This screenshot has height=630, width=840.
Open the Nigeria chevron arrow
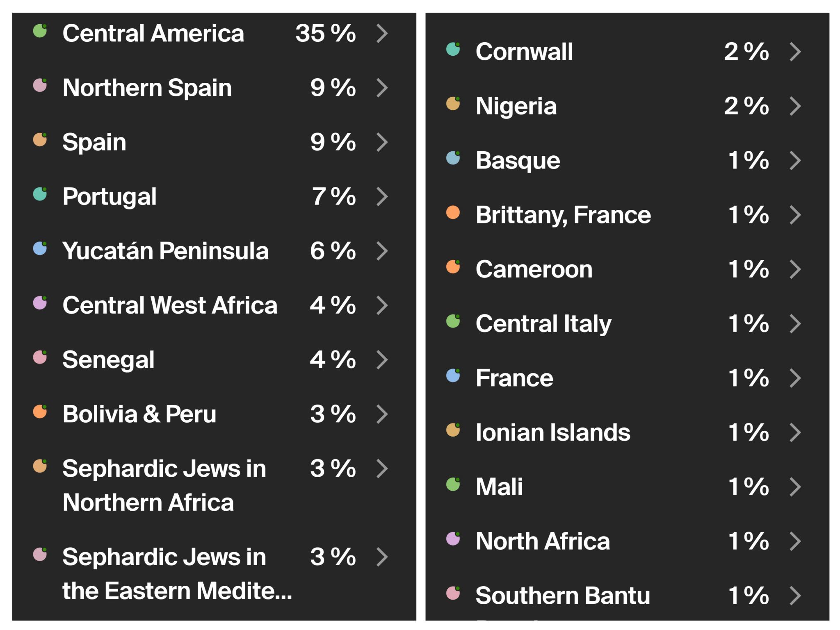coord(795,106)
